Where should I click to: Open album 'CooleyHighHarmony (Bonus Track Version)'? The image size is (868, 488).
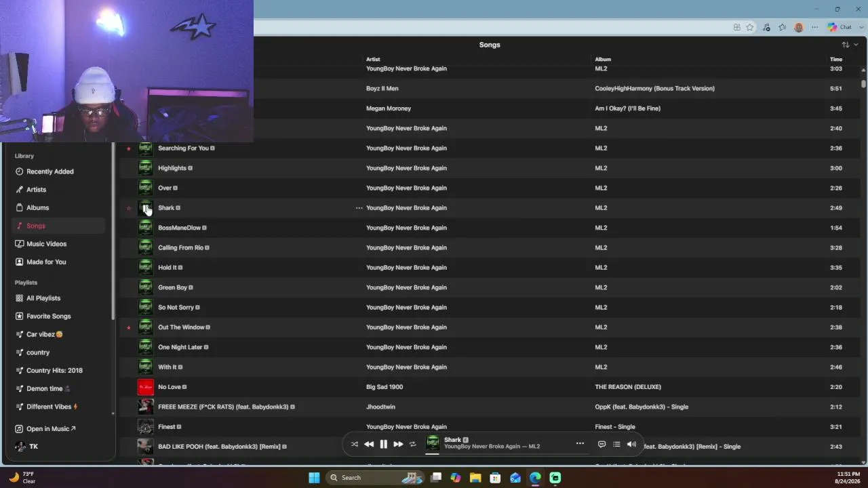point(654,88)
